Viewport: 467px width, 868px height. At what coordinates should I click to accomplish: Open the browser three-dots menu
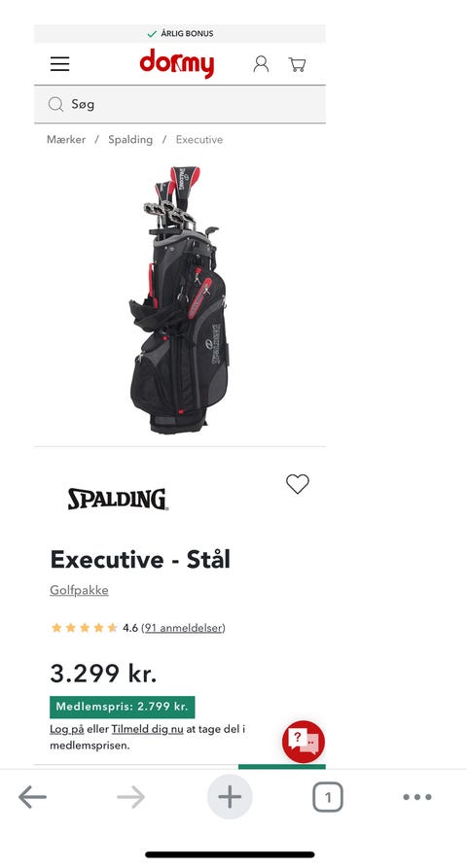point(417,797)
